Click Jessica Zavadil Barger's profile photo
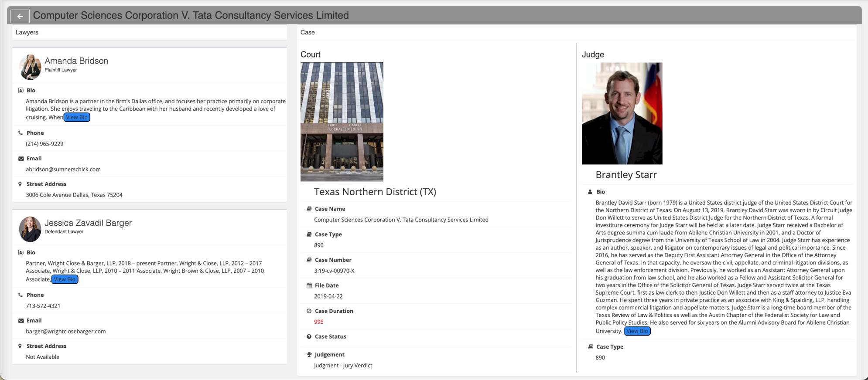The height and width of the screenshot is (380, 868). (30, 229)
